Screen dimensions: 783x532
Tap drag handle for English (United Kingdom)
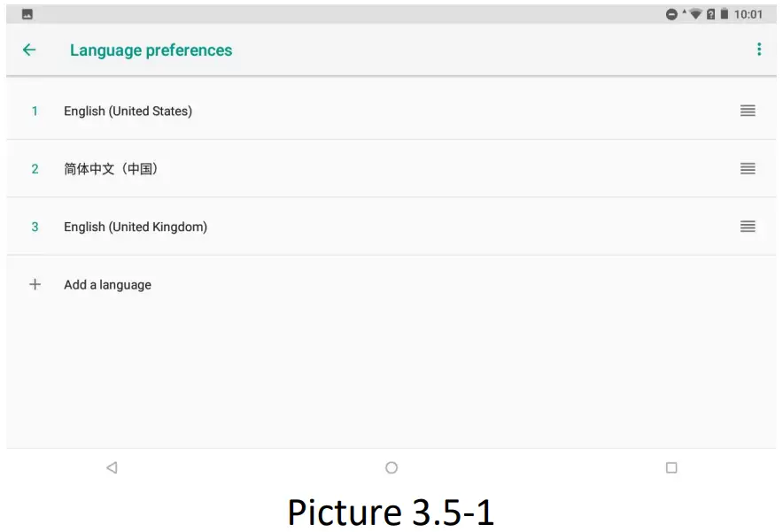(748, 227)
